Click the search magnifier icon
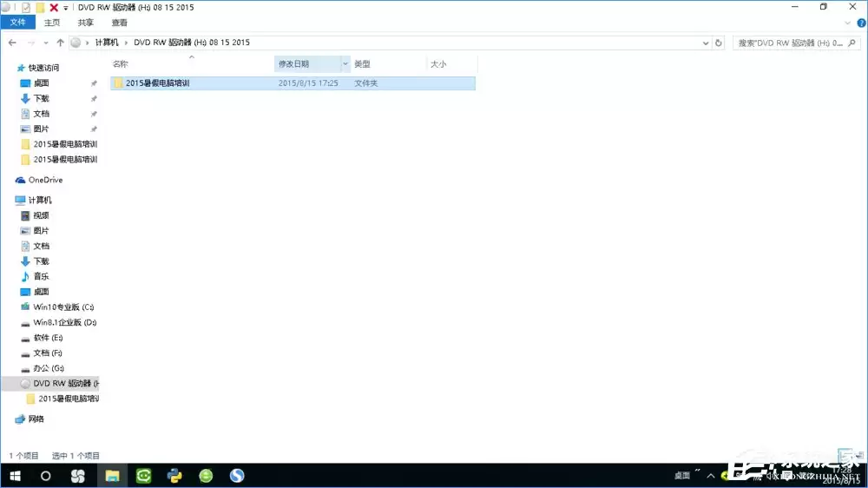The width and height of the screenshot is (868, 488). 852,43
